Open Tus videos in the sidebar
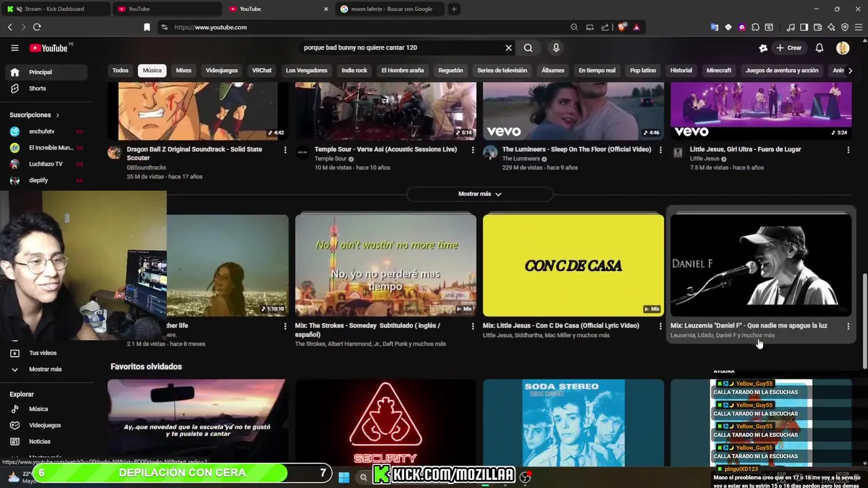The width and height of the screenshot is (868, 488). (x=45, y=353)
